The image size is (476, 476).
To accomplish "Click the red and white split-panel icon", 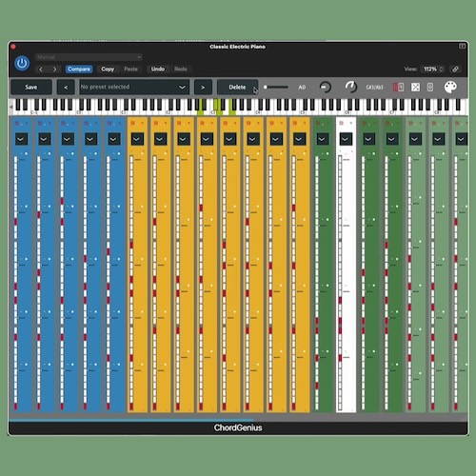I will [x=398, y=87].
